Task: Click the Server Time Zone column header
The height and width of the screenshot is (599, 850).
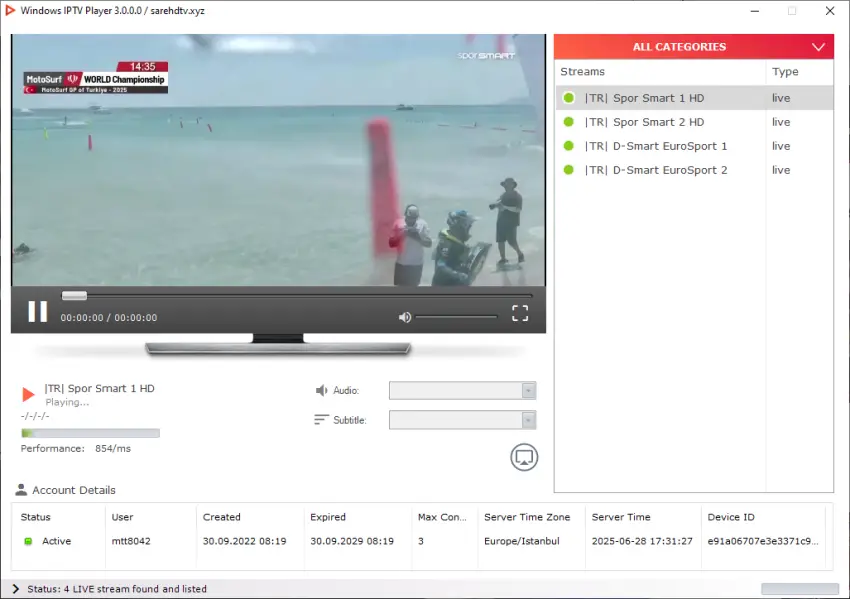Action: (527, 517)
